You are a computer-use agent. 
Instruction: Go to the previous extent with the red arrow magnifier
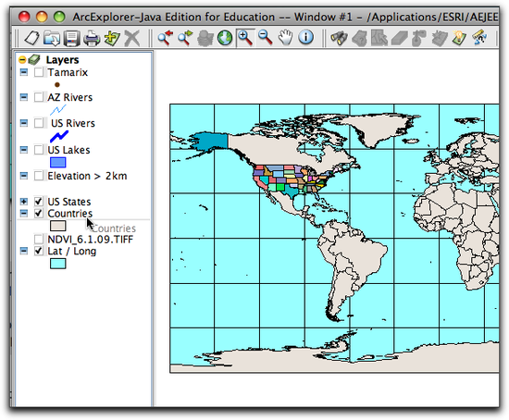tap(165, 38)
